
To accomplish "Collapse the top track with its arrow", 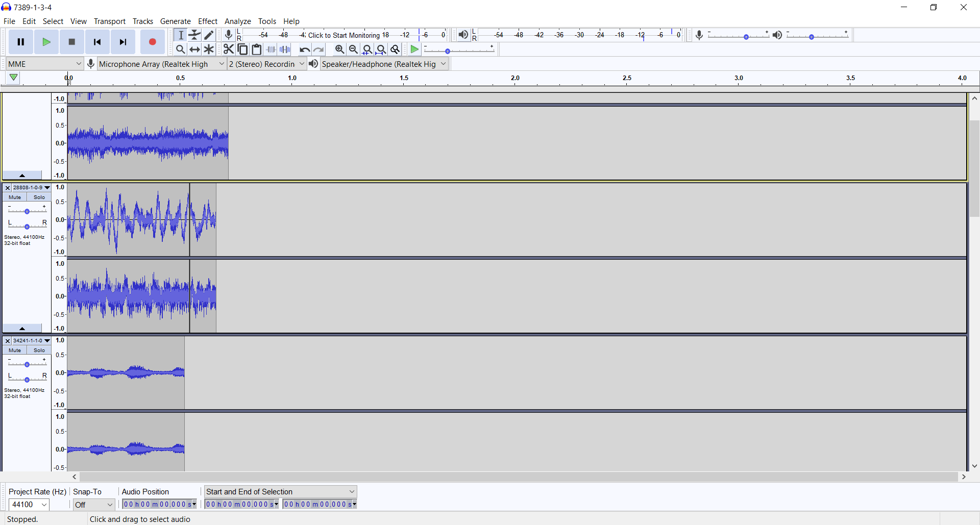I will pos(22,176).
